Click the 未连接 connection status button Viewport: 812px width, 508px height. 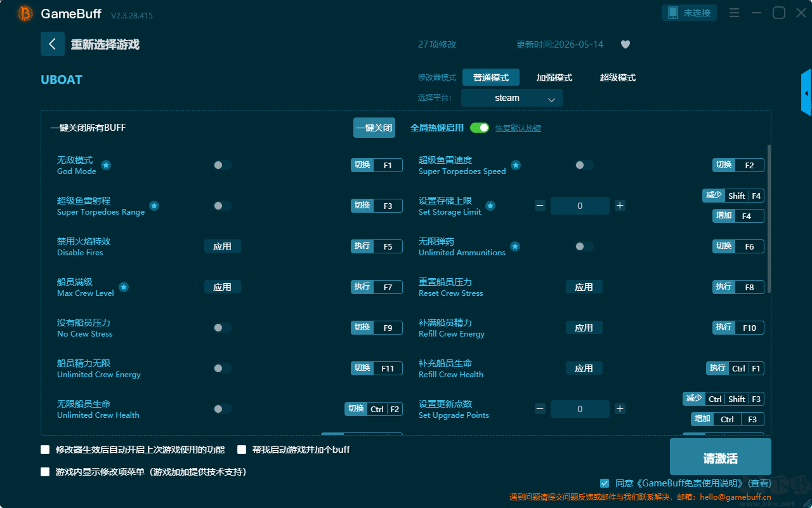pos(690,13)
